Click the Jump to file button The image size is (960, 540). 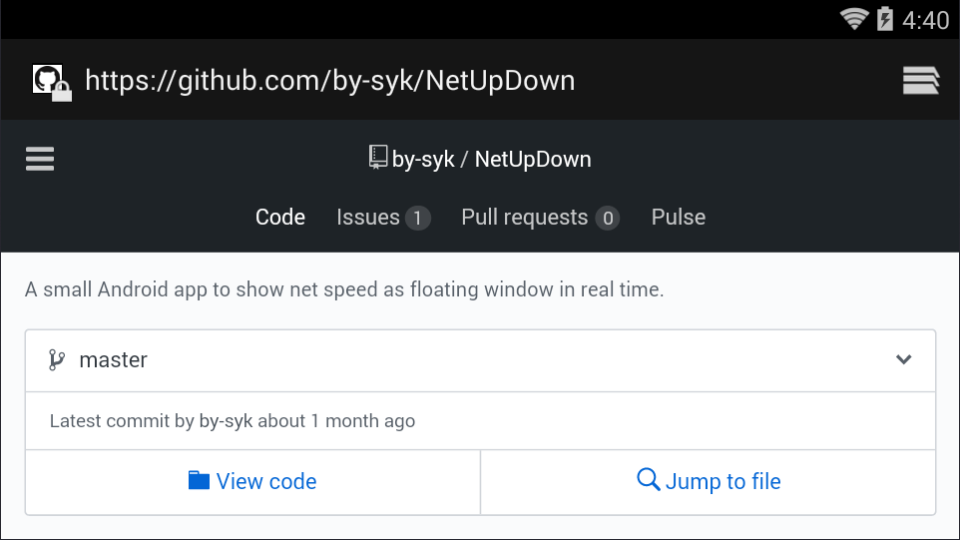[708, 482]
